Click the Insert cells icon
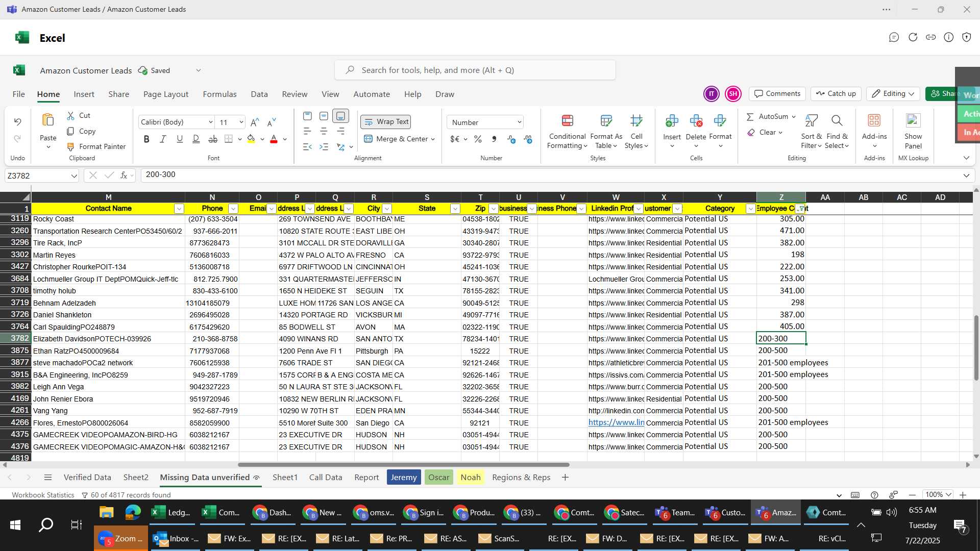Image resolution: width=980 pixels, height=551 pixels. [672, 121]
